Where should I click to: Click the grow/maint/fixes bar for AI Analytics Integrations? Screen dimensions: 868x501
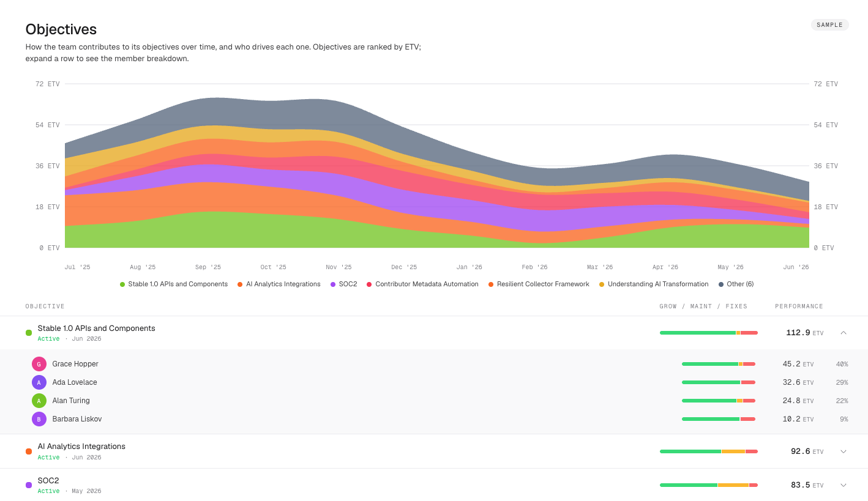click(709, 451)
